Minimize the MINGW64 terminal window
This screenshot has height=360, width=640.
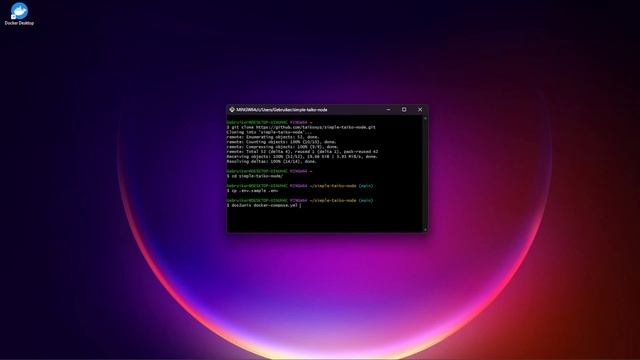click(388, 109)
